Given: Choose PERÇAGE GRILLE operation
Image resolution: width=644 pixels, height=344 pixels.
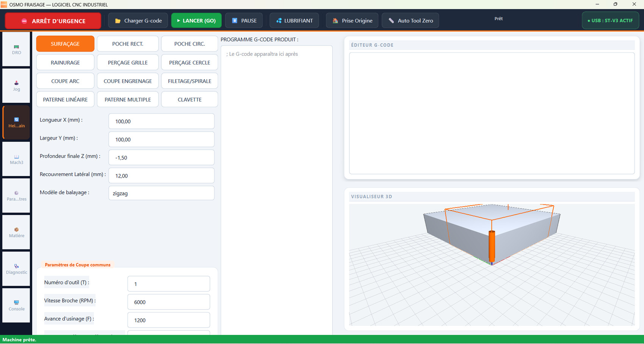Looking at the screenshot, I should point(128,62).
